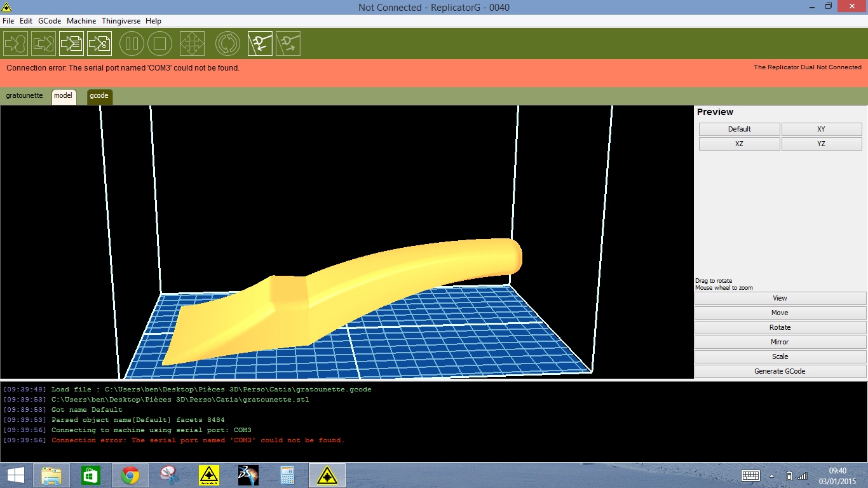This screenshot has height=488, width=868.
Task: Set preview to the XZ view
Action: 740,144
